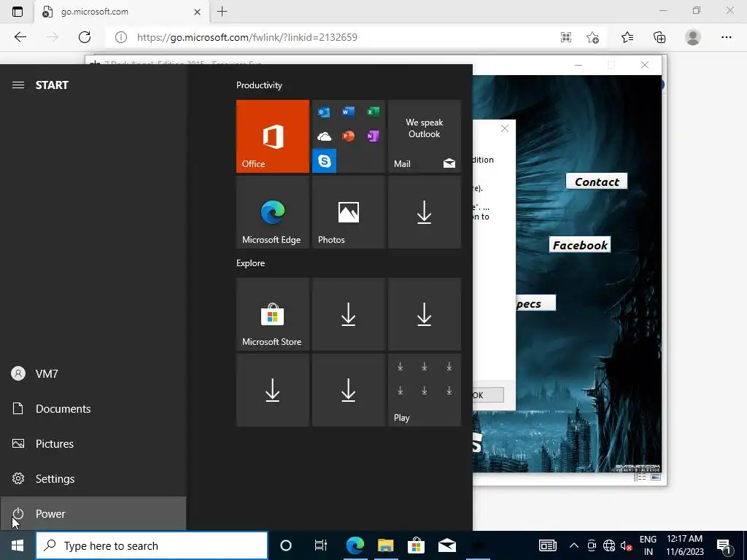
Task: Open a new Edge tab
Action: click(x=222, y=12)
